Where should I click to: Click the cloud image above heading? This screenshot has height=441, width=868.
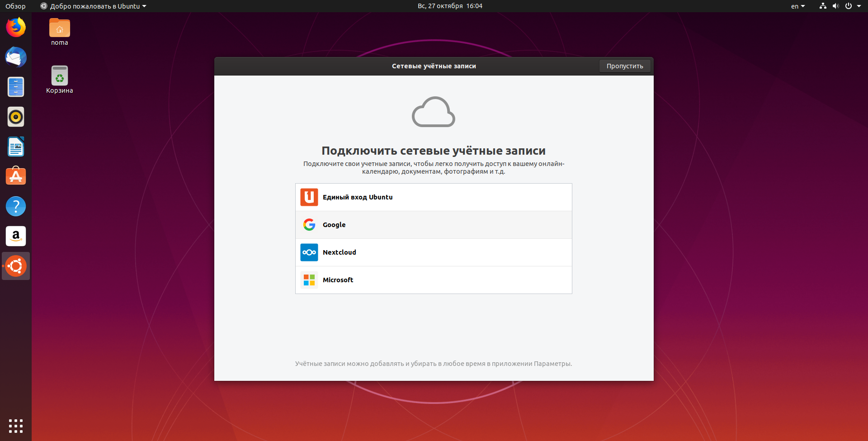[434, 112]
